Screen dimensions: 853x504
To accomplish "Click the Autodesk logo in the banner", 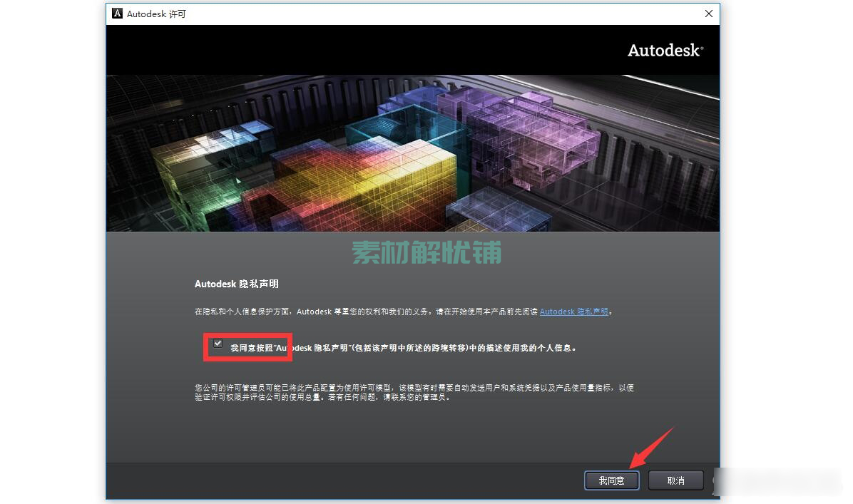I will point(665,51).
